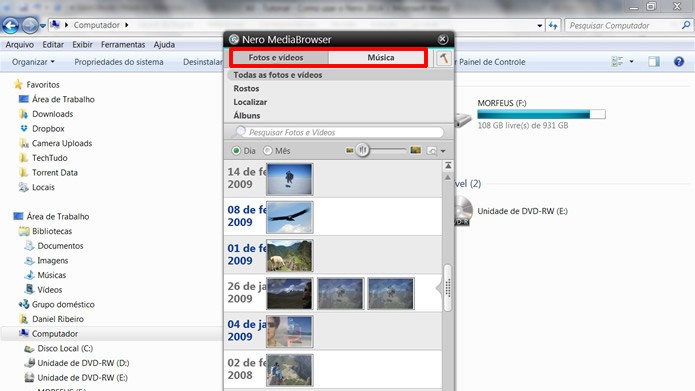Toggle the Explorer preview pane icon
Viewport: 695px width, 391px height.
click(654, 62)
